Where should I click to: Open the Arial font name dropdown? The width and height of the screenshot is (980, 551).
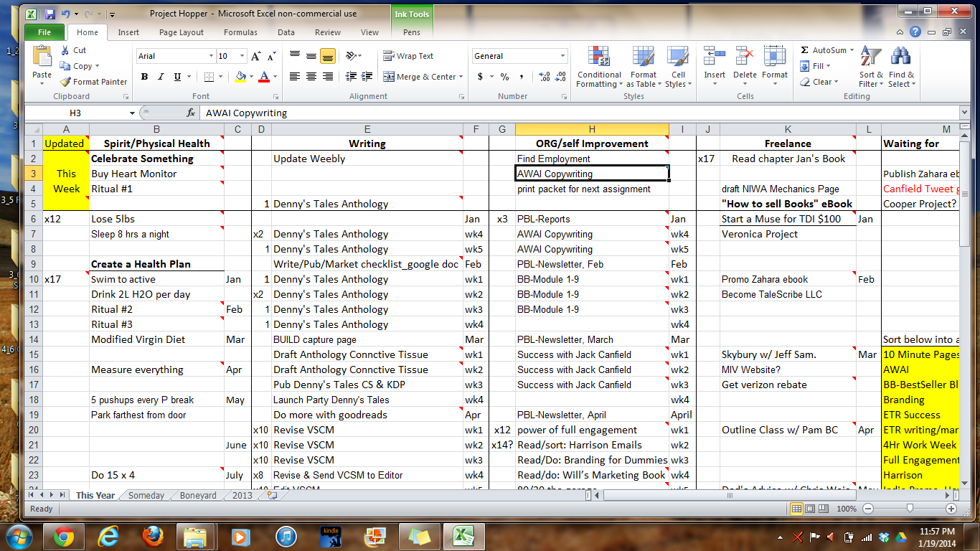tap(211, 56)
